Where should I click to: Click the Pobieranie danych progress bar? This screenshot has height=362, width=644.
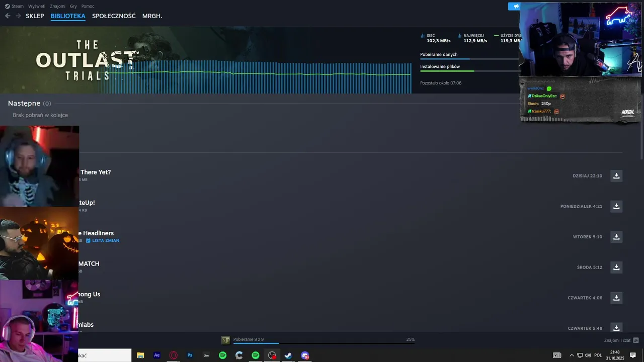(470, 59)
